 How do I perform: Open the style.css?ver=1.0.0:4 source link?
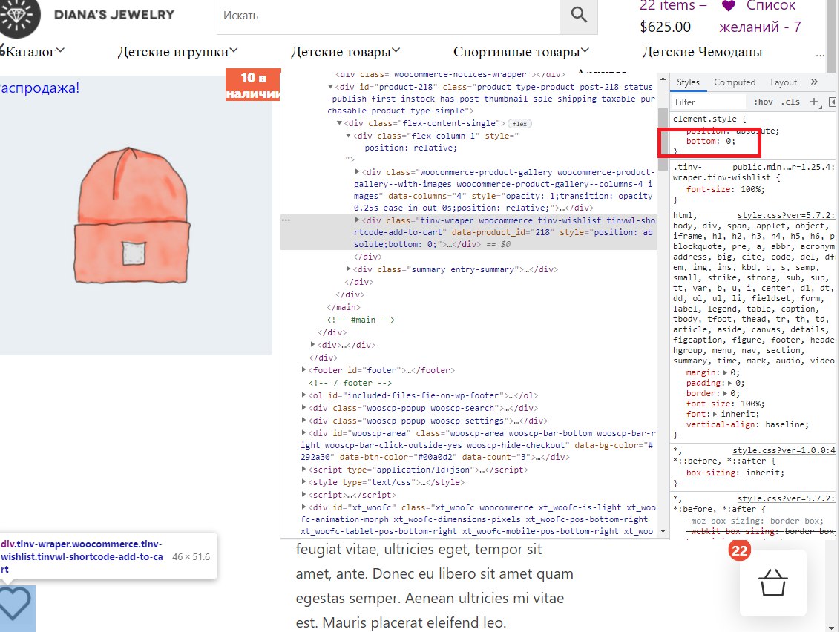tap(784, 450)
